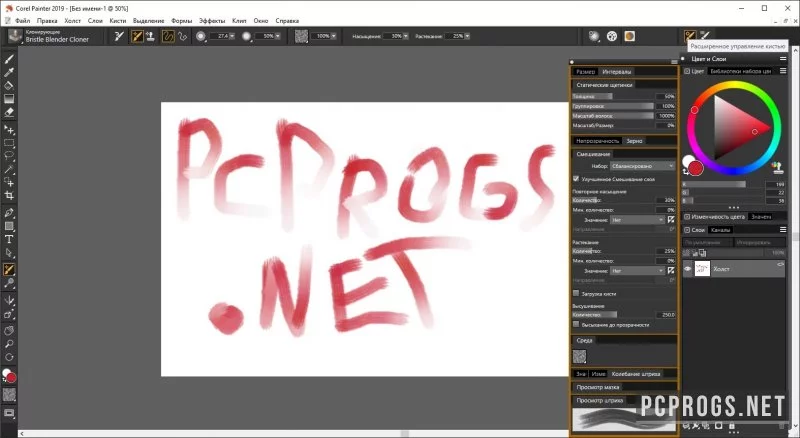800x438 pixels.
Task: Switch to the Каналы tab
Action: click(x=720, y=230)
